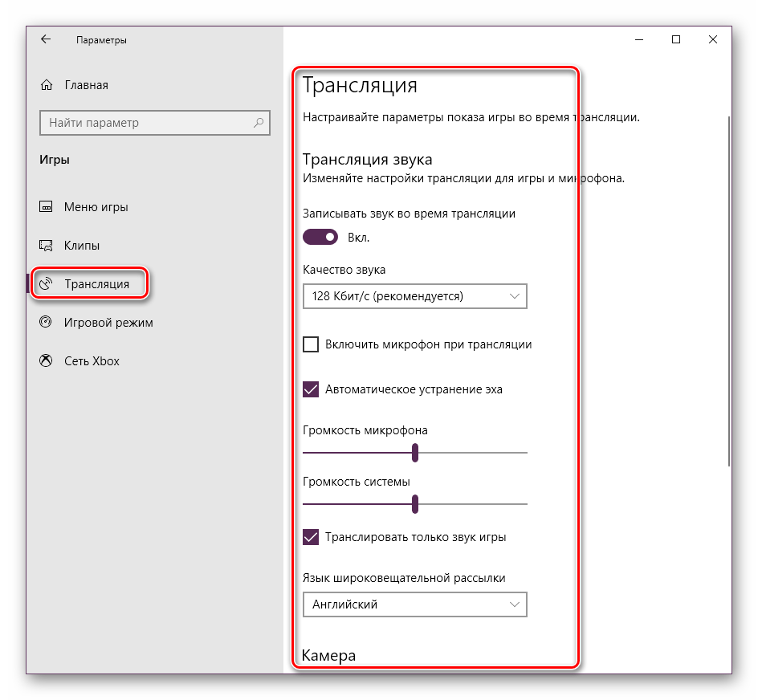The height and width of the screenshot is (700, 758).
Task: Click the Меню игры icon
Action: coord(47,207)
